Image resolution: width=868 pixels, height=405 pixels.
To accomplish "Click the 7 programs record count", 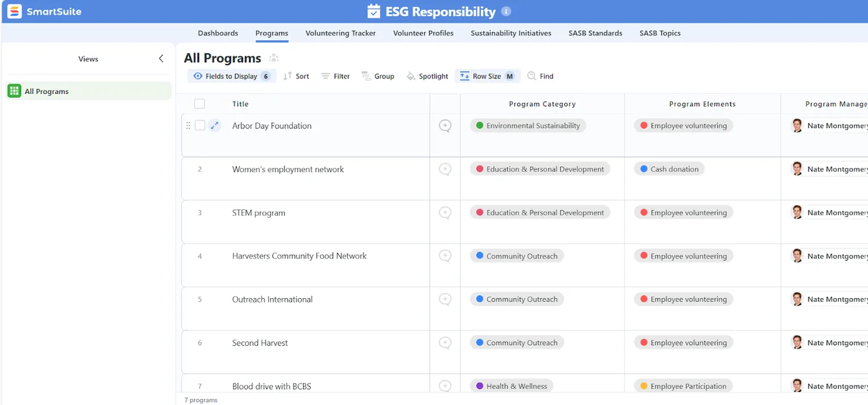I will click(201, 400).
